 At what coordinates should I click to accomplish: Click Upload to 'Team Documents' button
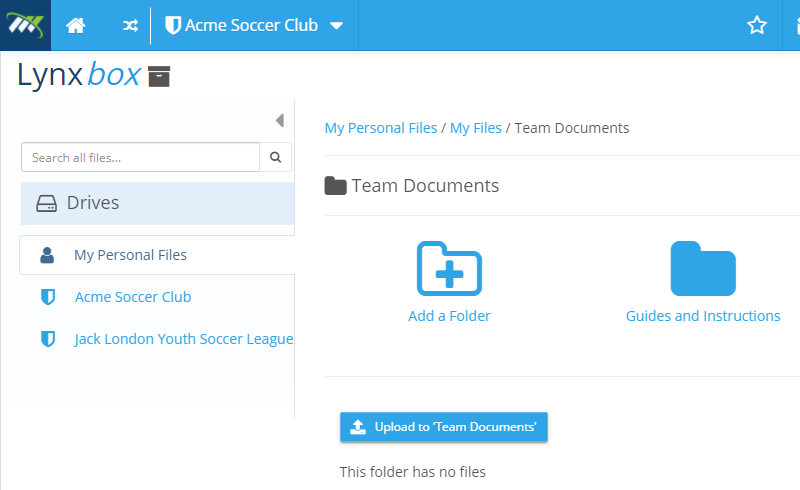coord(444,427)
